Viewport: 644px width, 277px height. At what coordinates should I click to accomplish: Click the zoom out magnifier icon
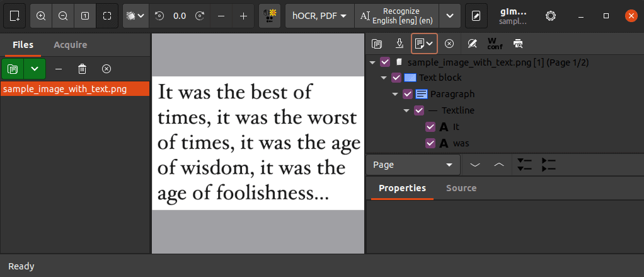tap(63, 16)
